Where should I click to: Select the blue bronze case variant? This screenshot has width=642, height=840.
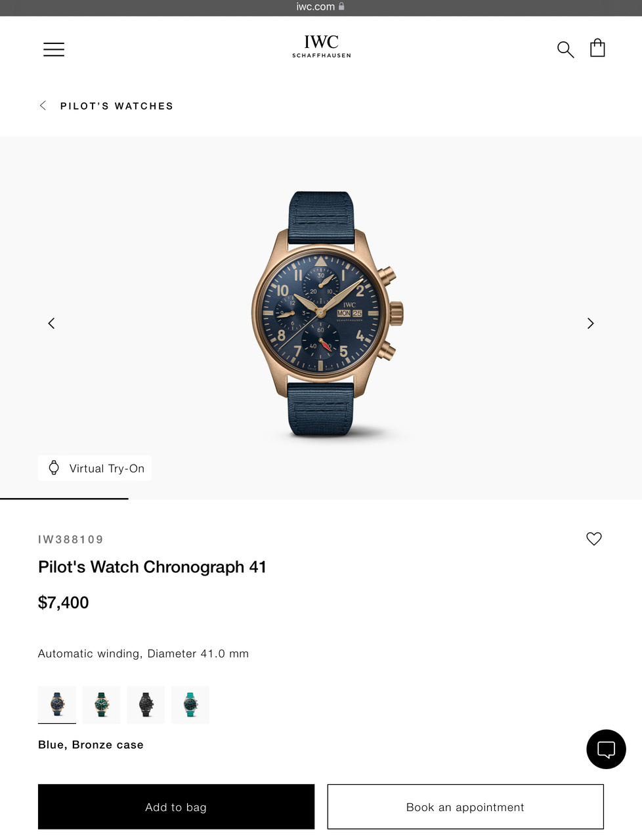(57, 705)
